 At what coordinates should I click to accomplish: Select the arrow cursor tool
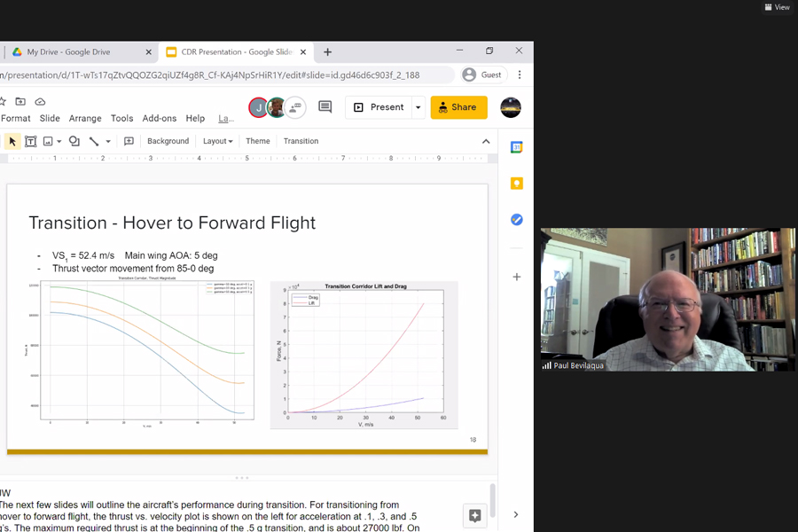(x=12, y=141)
